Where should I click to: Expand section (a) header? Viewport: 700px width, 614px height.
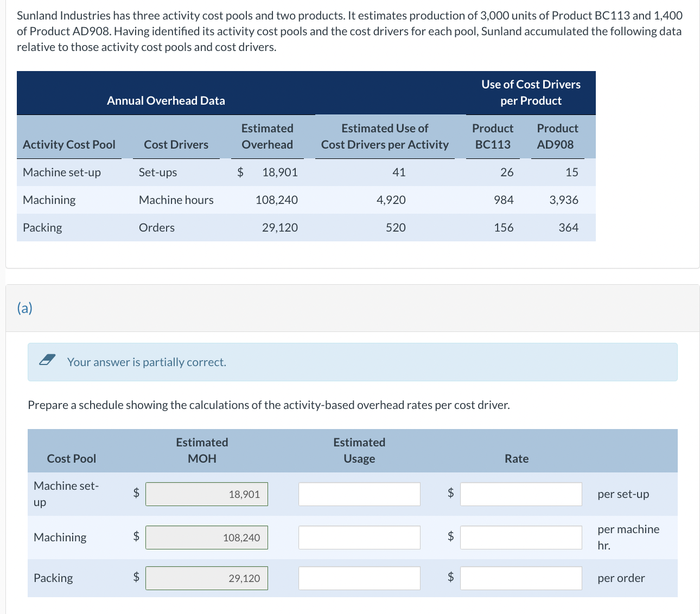point(24,308)
